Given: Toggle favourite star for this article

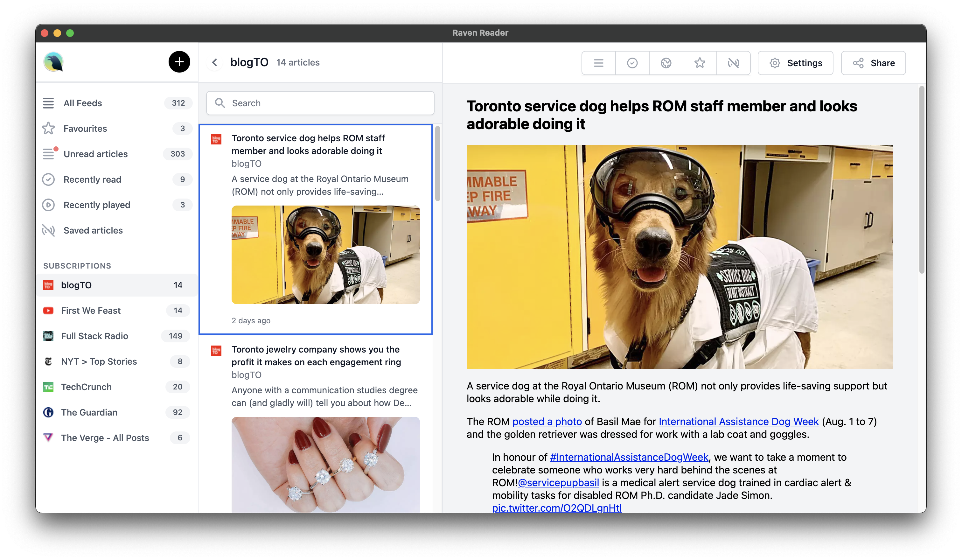Looking at the screenshot, I should tap(699, 63).
